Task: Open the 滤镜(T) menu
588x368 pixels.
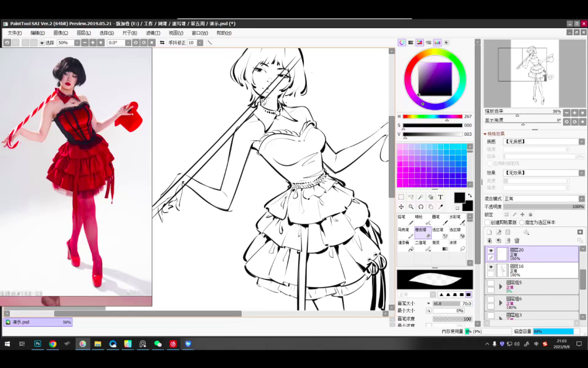Action: click(x=153, y=33)
